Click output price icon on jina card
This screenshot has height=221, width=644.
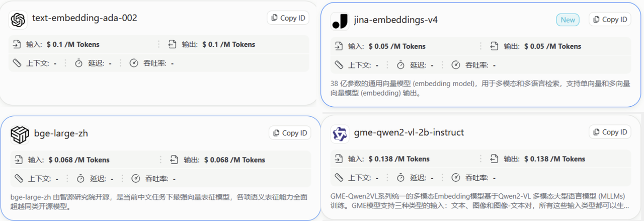pos(495,46)
